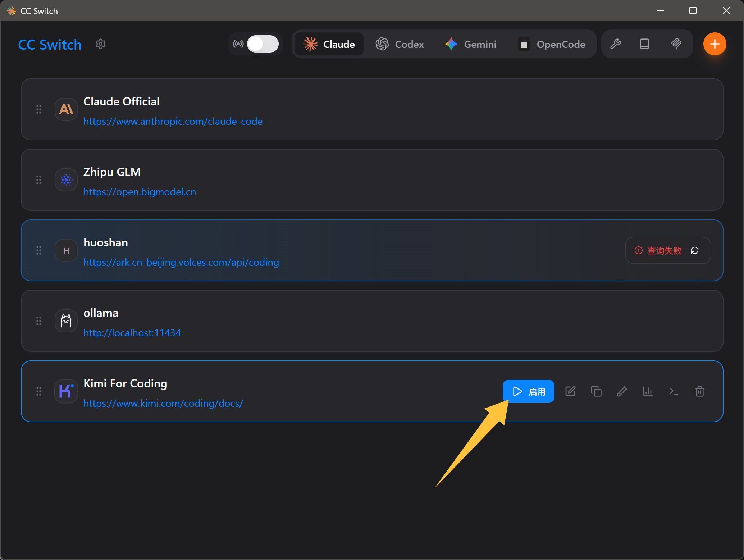The image size is (744, 560).
Task: Switch to the Codex tab
Action: point(400,44)
